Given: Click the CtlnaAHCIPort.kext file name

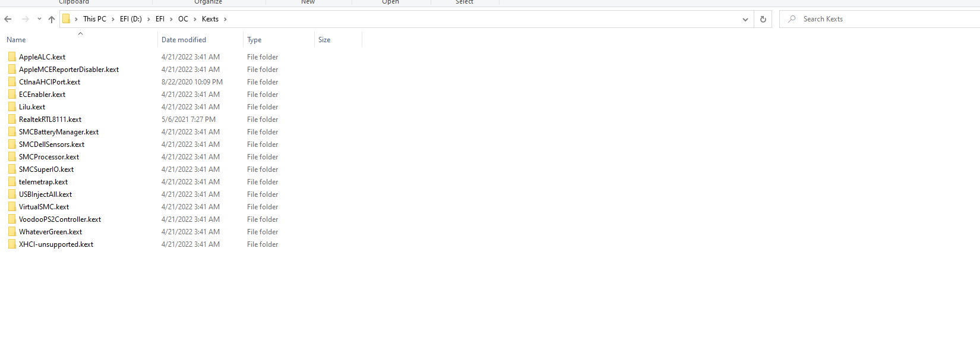Looking at the screenshot, I should tap(49, 82).
